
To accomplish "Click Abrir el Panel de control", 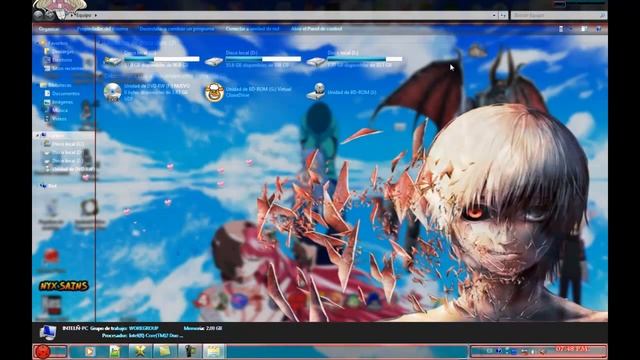I will [x=316, y=29].
